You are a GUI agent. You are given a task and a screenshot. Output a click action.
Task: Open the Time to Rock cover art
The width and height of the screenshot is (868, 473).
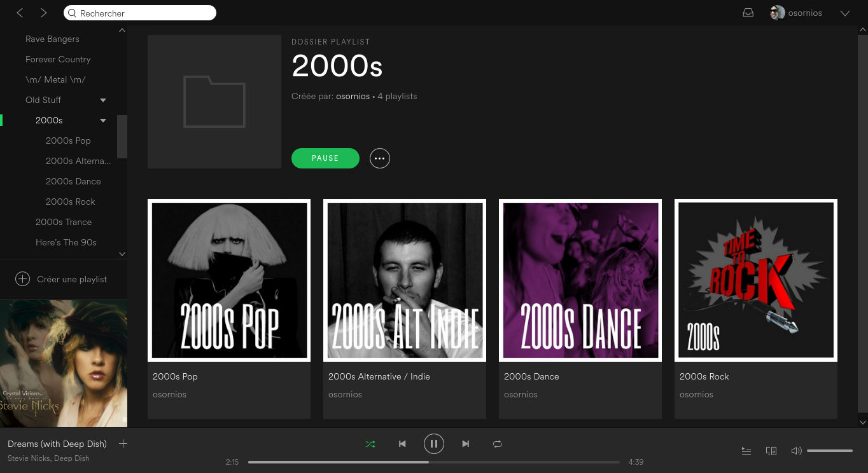point(756,280)
